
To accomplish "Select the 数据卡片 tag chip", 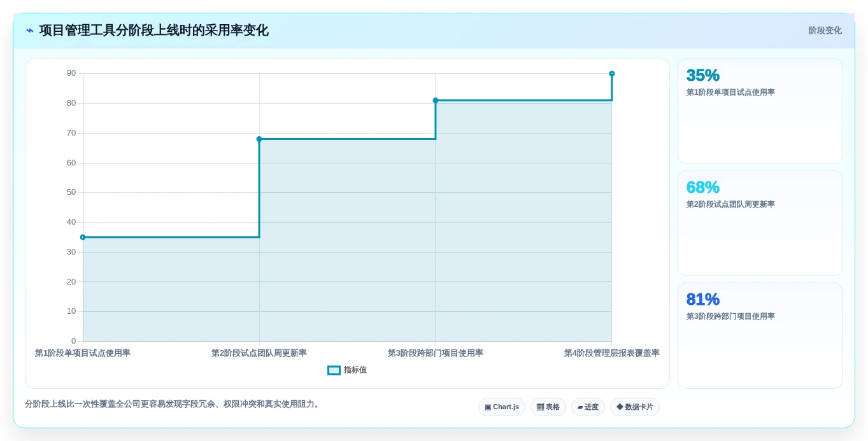I will pyautogui.click(x=634, y=407).
